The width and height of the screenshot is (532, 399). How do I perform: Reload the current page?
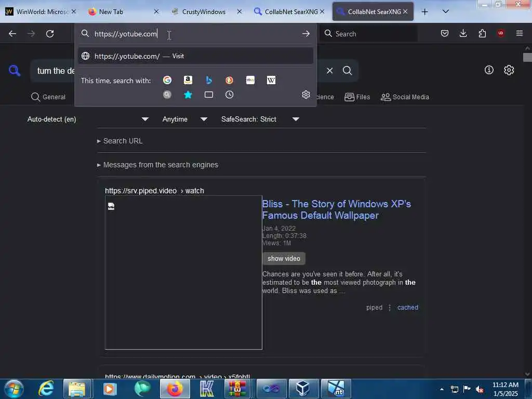(50, 34)
